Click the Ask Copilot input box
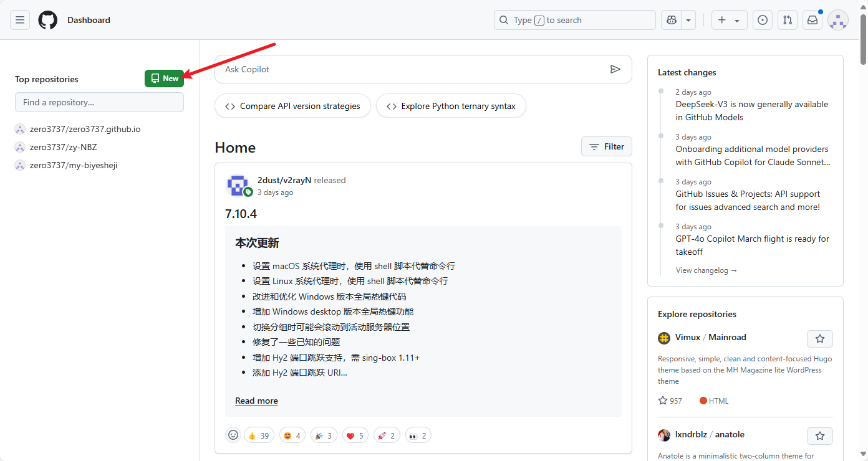 pos(412,69)
